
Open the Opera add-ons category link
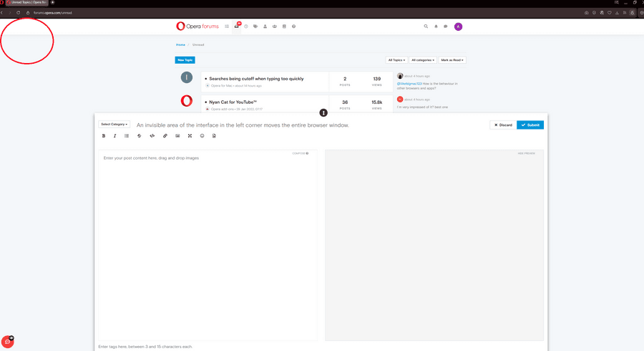[x=223, y=110]
